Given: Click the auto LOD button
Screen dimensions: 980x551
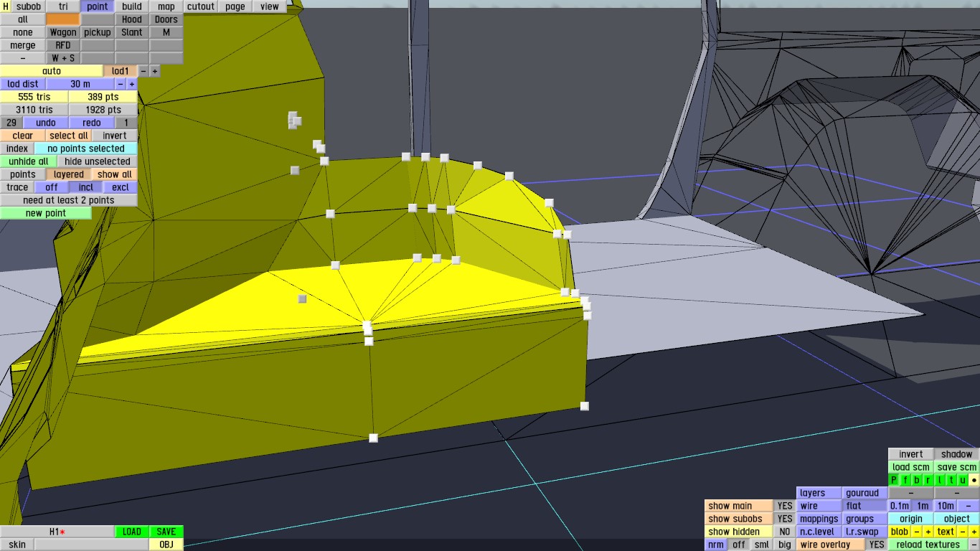Looking at the screenshot, I should click(x=52, y=71).
